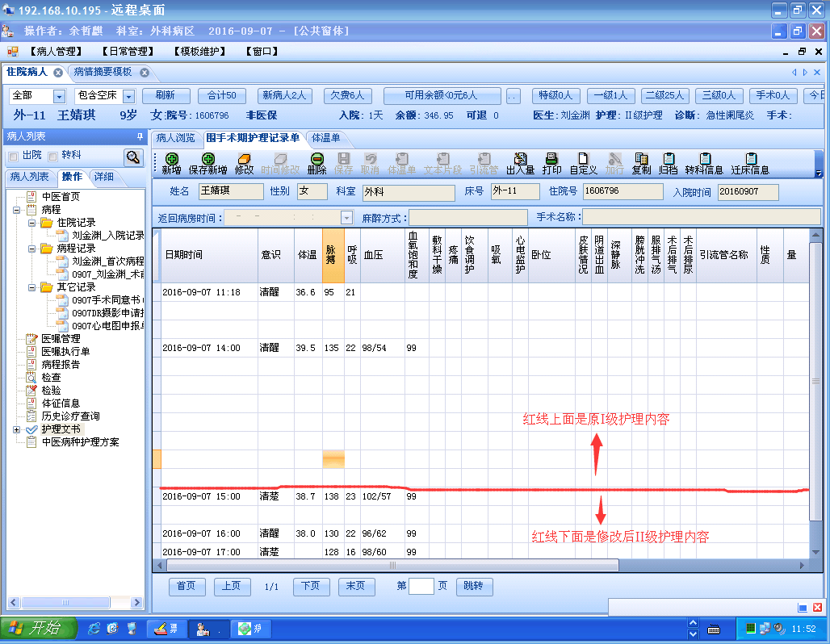Viewport: 830px width, 644px height.
Task: Collapse the 病程记录 folder
Action: [x=31, y=249]
